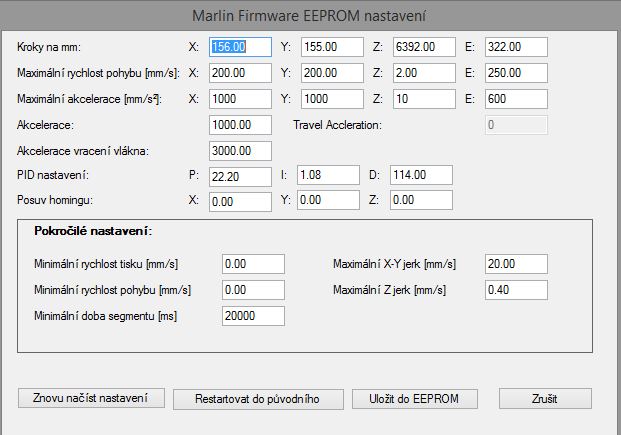Edit the Kroky na mm E field
The width and height of the screenshot is (621, 435).
(516, 47)
